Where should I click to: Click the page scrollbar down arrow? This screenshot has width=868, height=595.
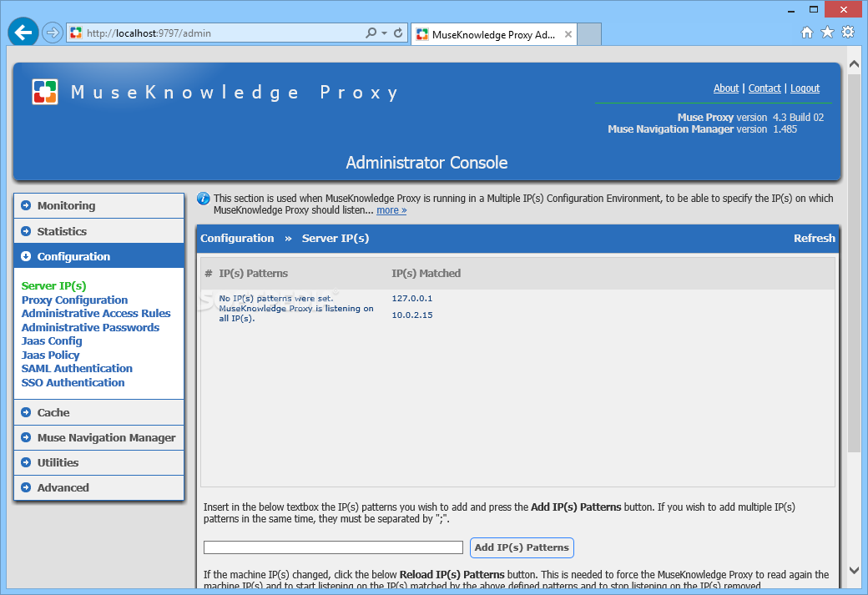point(854,570)
